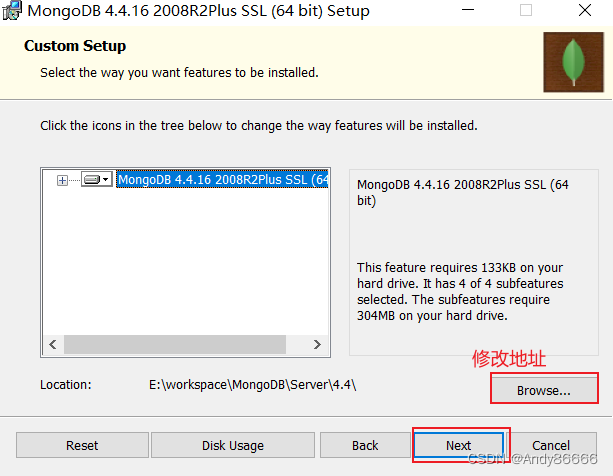
Task: Click the feature tree horizontal scrollbar thumb
Action: (175, 345)
